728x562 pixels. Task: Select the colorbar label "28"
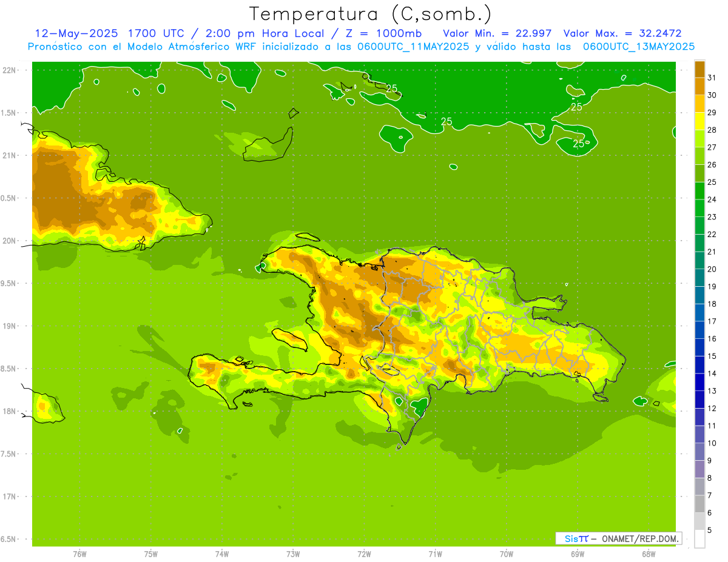[x=712, y=130]
